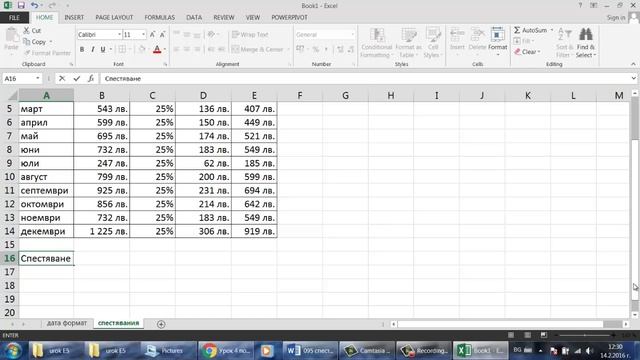Click the horizontal scrollbar right arrow
The height and width of the screenshot is (360, 640).
(626, 324)
